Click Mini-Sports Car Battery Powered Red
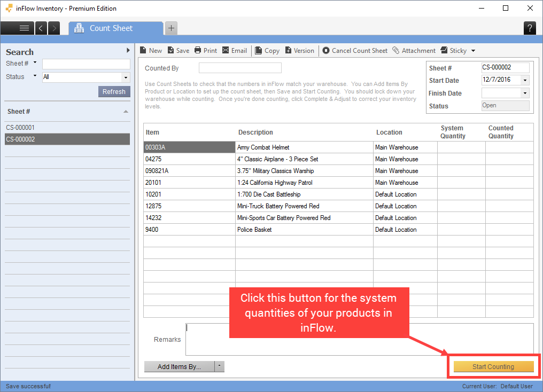The image size is (543, 392). [x=305, y=217]
